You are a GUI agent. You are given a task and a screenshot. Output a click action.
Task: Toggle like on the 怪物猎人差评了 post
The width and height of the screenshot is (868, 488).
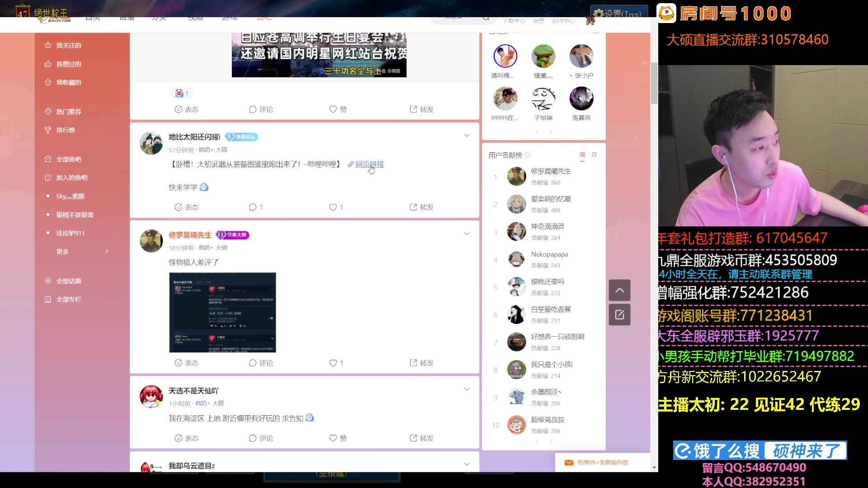click(x=336, y=363)
